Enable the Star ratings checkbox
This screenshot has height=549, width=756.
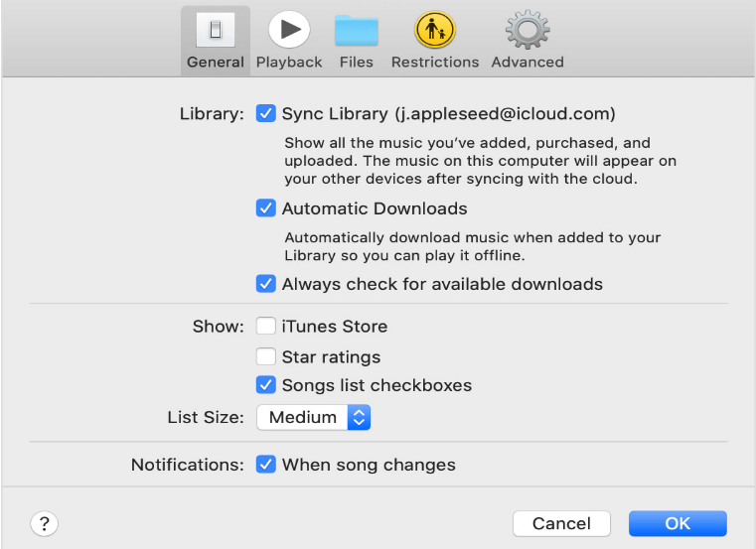(265, 356)
